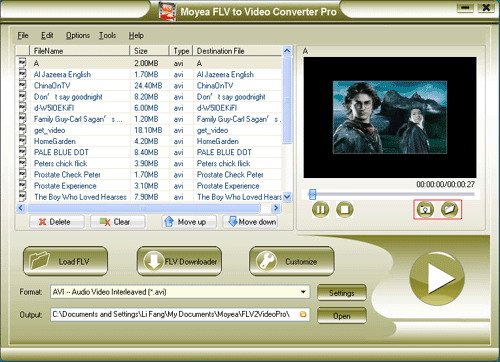
Task: Click the playback seek slider handle
Action: [312, 194]
